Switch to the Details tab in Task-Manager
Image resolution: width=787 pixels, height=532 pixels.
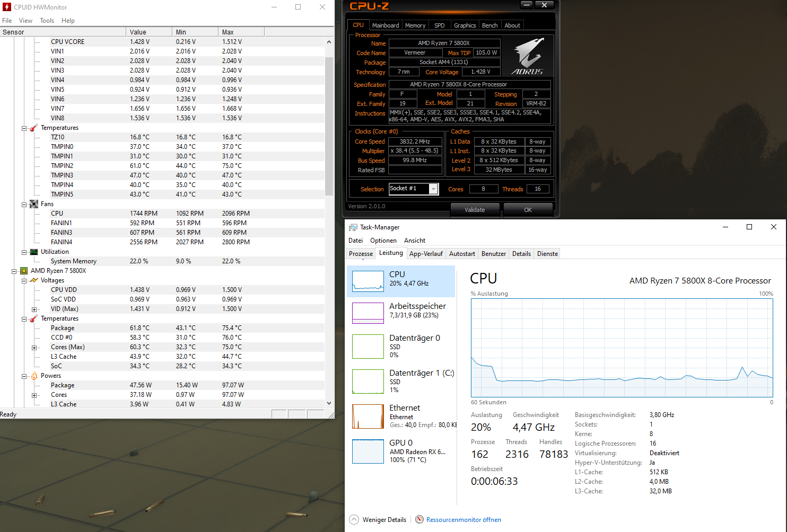click(521, 254)
